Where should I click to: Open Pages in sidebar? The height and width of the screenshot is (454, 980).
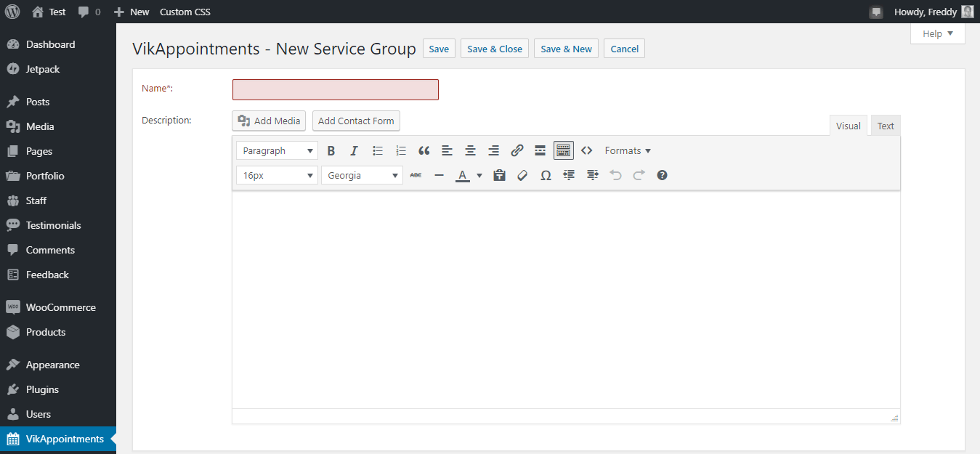point(58,151)
